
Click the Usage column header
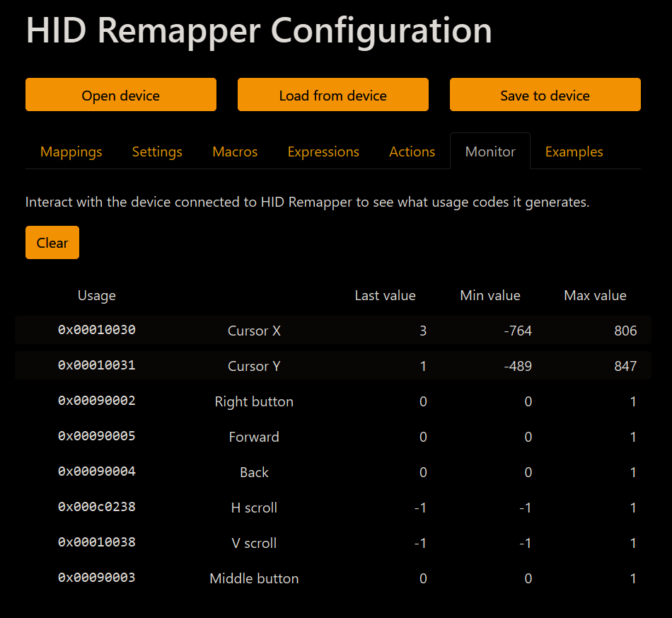click(x=96, y=295)
